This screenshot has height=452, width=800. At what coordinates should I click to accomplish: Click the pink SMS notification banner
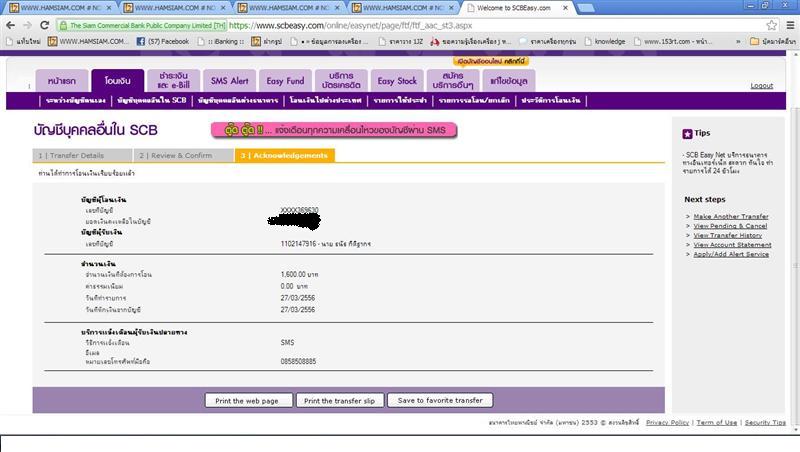click(334, 130)
